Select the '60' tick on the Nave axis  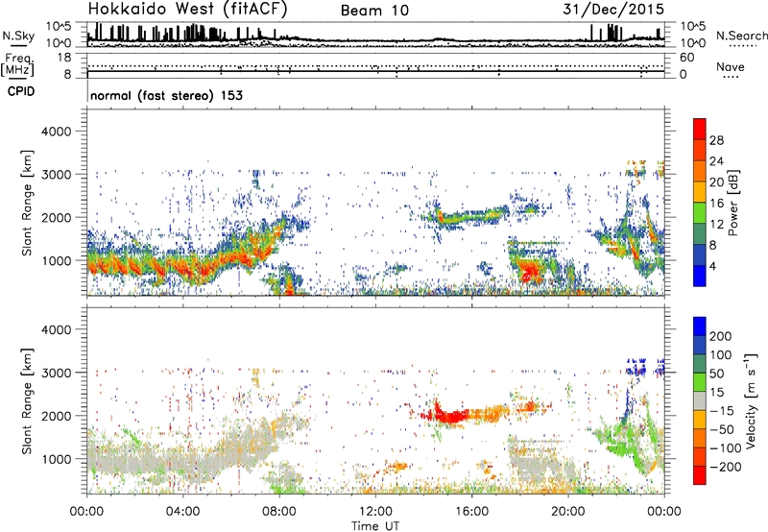(x=686, y=58)
